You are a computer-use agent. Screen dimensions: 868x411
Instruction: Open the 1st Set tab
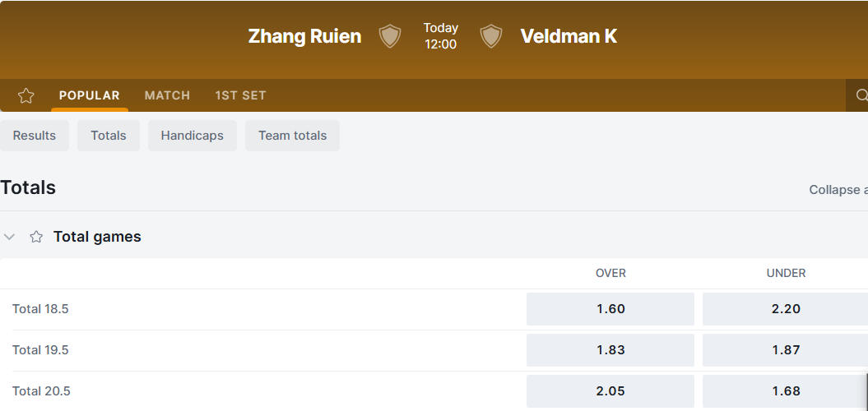[240, 95]
